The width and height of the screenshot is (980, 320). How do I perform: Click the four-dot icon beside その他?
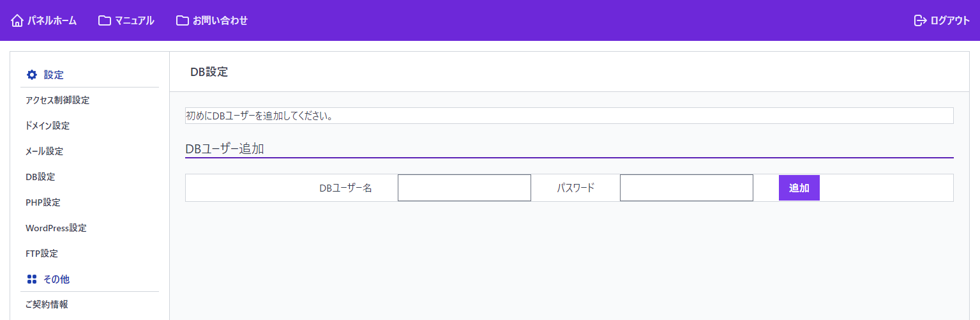point(32,279)
